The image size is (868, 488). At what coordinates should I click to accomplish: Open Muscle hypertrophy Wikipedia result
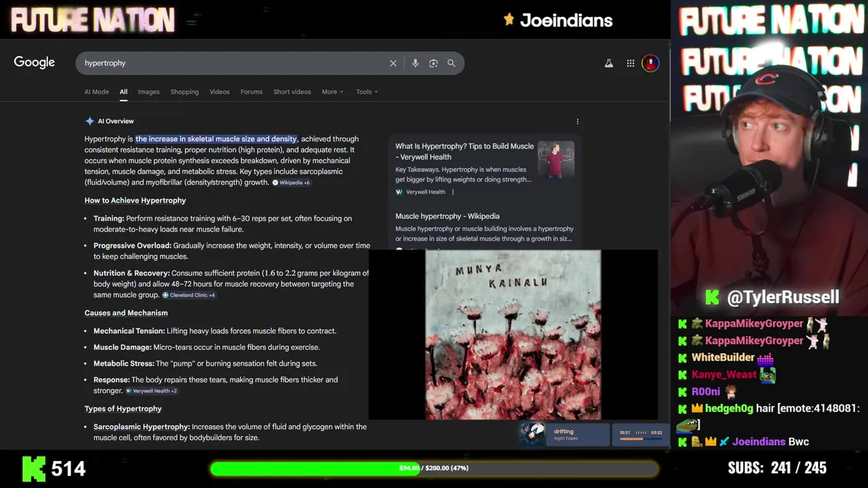[448, 216]
